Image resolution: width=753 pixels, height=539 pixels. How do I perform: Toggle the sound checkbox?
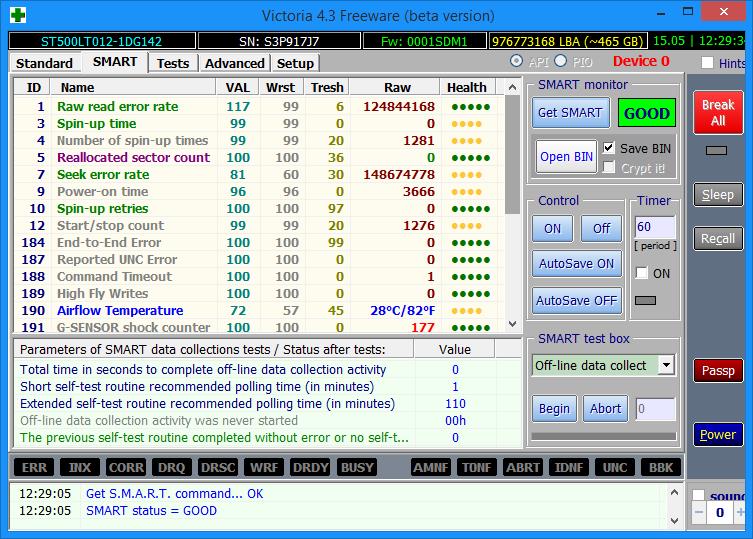[x=699, y=496]
